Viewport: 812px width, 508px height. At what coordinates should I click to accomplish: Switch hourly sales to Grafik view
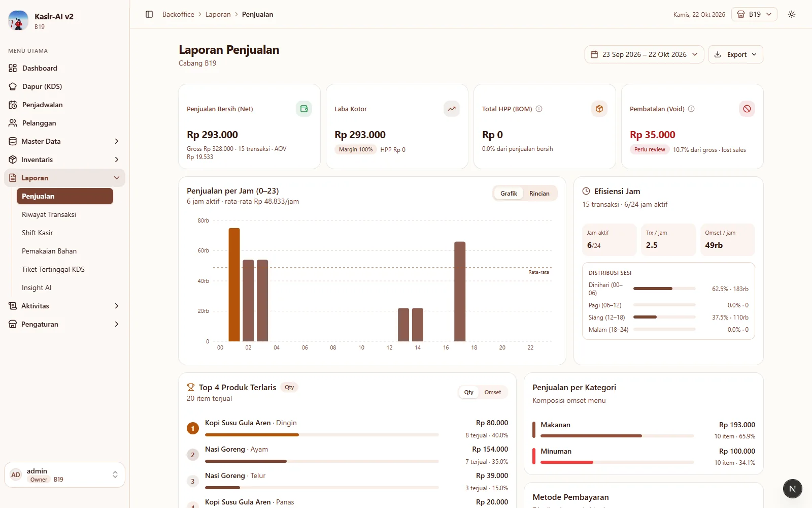coord(509,194)
